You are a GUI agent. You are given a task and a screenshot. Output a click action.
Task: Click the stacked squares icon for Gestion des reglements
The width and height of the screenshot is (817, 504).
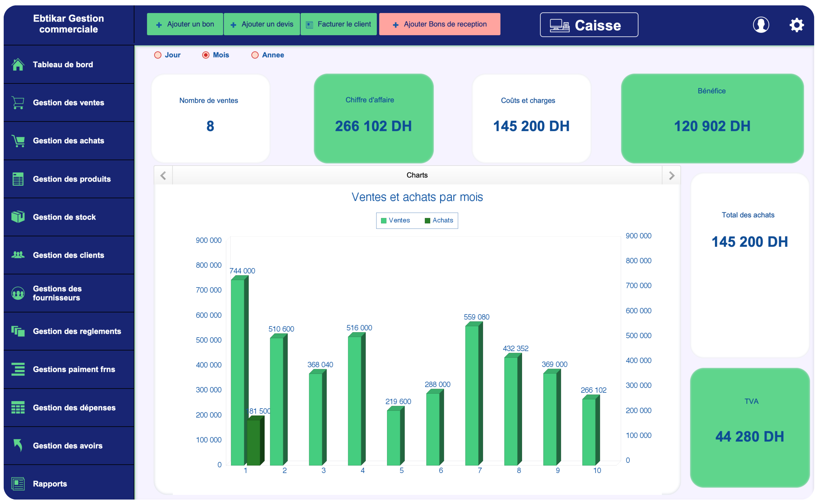point(18,331)
